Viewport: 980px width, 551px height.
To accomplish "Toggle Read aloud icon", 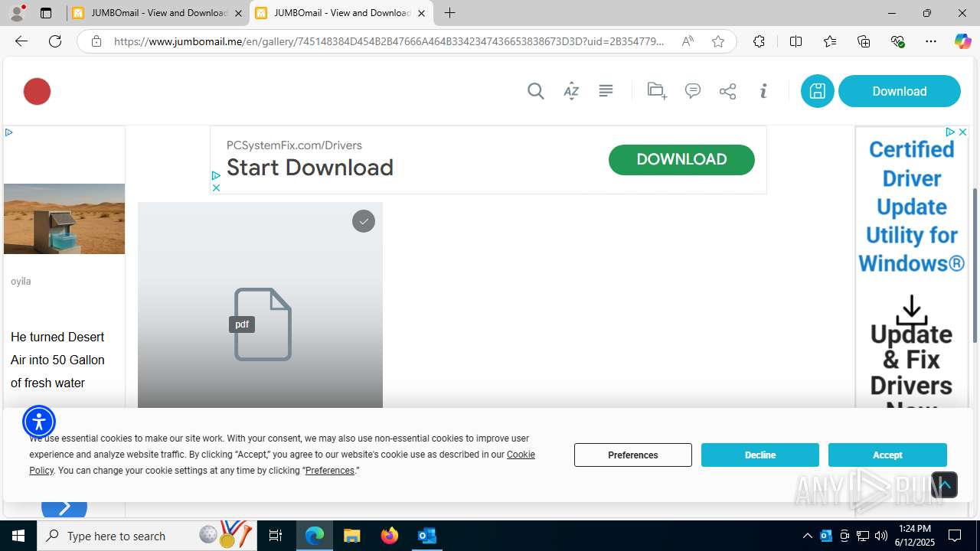I will pos(688,41).
